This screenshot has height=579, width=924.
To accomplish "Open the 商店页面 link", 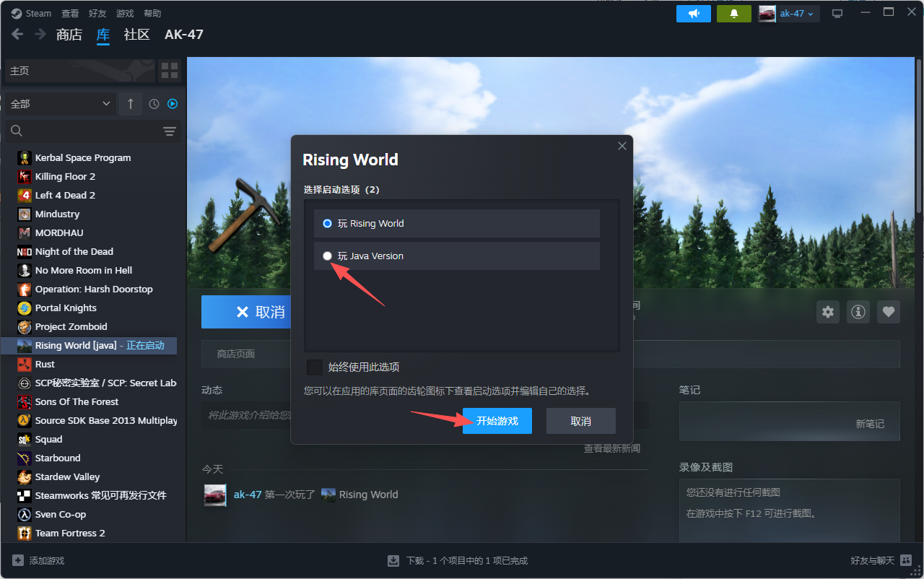I will tap(236, 354).
